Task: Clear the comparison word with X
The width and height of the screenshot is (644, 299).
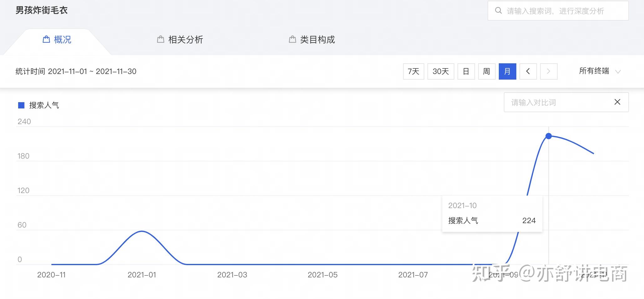Action: [x=617, y=102]
